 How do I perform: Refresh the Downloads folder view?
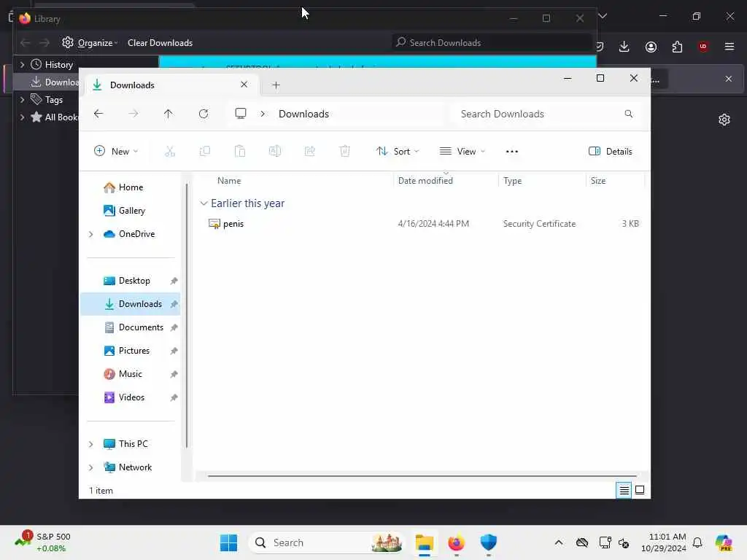point(204,114)
